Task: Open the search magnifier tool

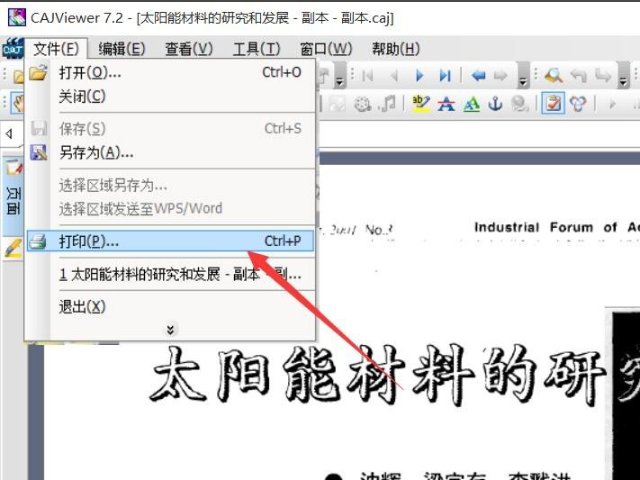Action: click(x=553, y=76)
